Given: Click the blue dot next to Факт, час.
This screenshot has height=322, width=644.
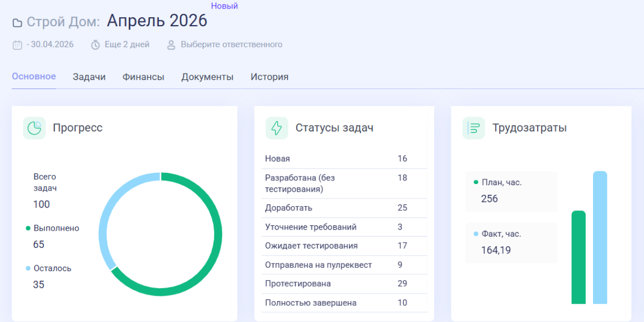Looking at the screenshot, I should pos(476,234).
